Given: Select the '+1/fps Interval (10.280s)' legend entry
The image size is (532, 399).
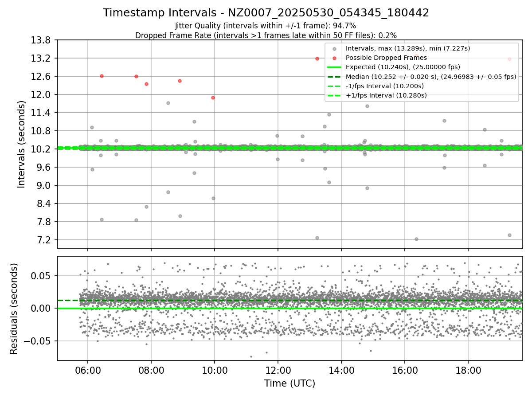Looking at the screenshot, I should [x=386, y=95].
